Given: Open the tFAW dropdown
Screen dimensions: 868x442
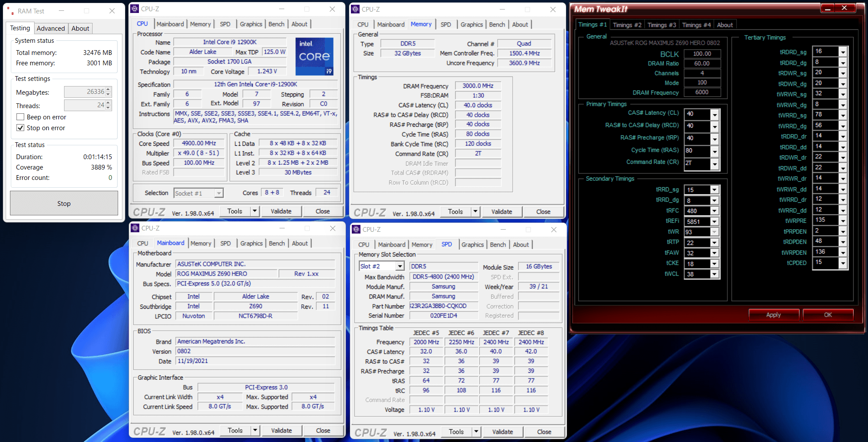Looking at the screenshot, I should (x=715, y=253).
